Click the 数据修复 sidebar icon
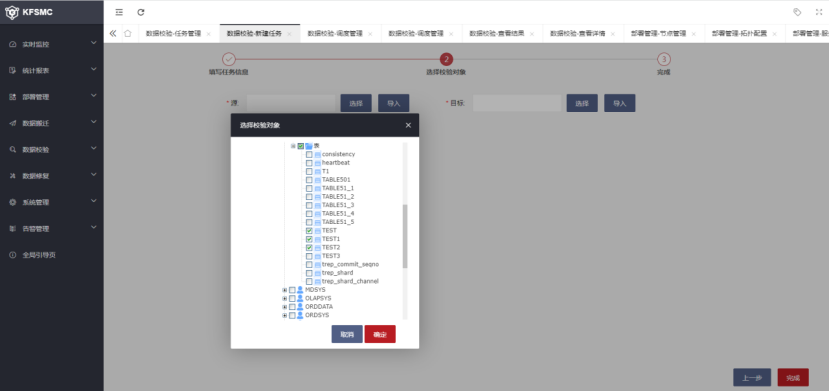 click(x=13, y=176)
